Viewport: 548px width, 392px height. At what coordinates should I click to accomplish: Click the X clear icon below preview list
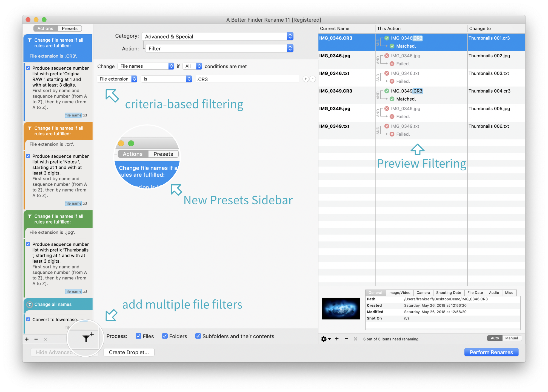[x=355, y=339]
